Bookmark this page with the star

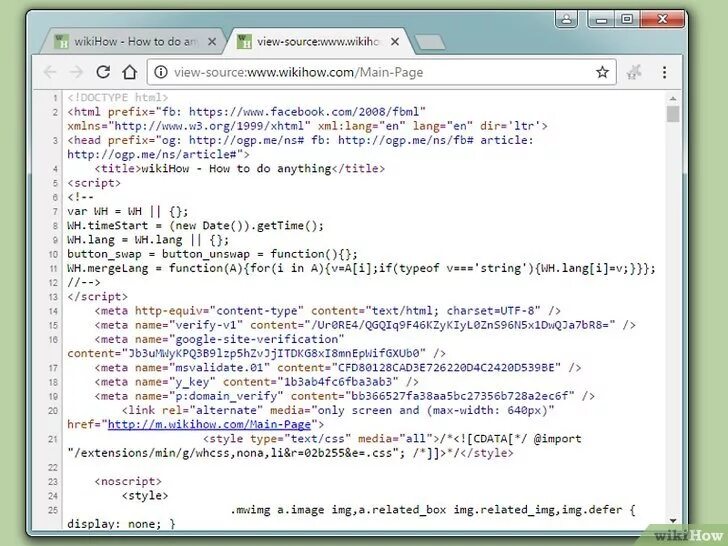(x=602, y=72)
